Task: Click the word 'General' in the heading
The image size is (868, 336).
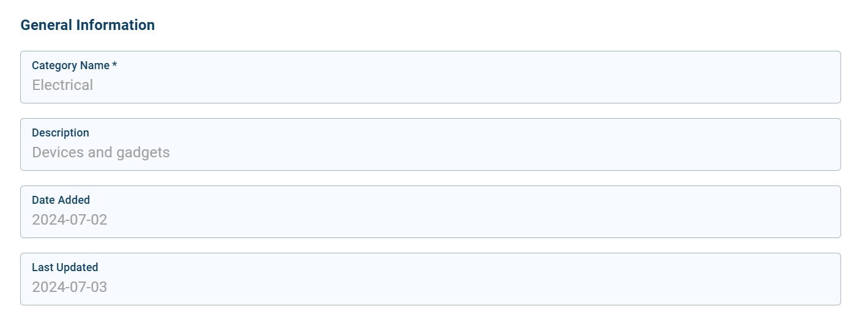Action: coord(46,25)
